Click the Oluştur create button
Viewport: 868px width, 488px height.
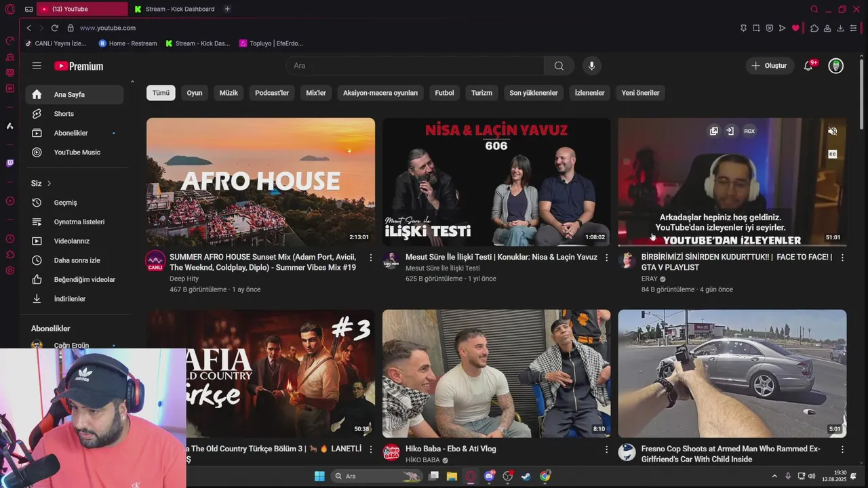(770, 66)
